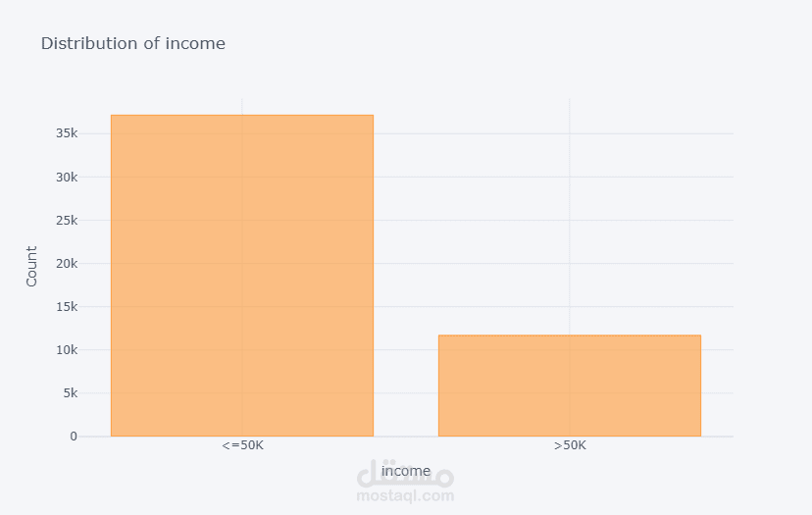Click the '30k' y-axis tick label
The height and width of the screenshot is (515, 812).
[66, 178]
